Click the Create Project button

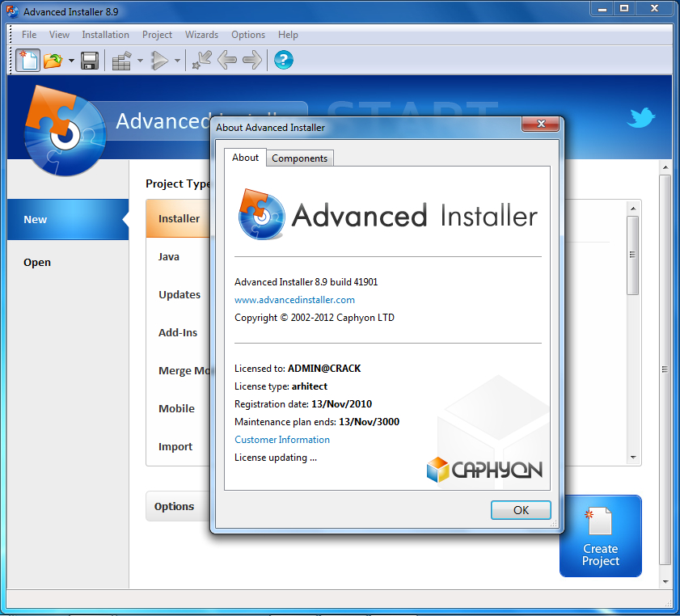click(600, 536)
